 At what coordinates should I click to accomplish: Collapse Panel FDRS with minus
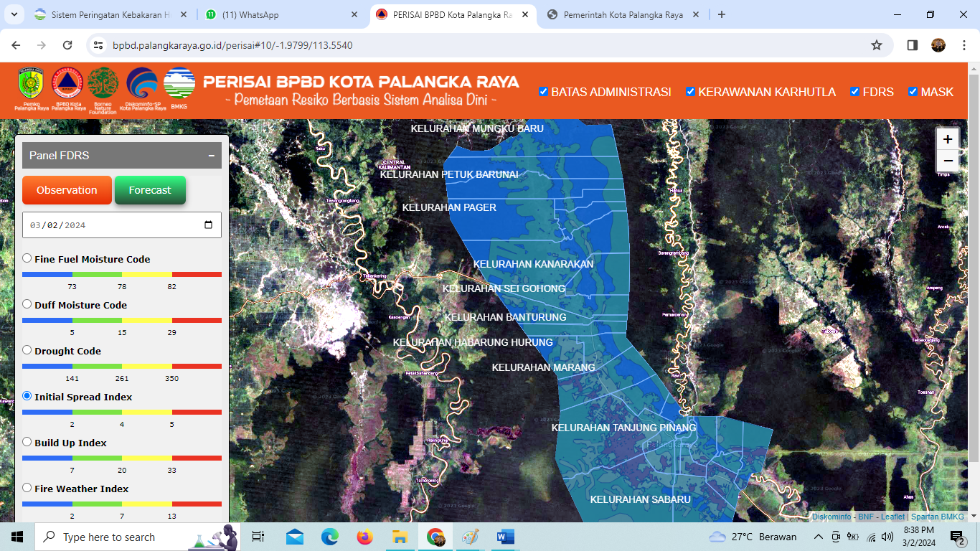[212, 156]
